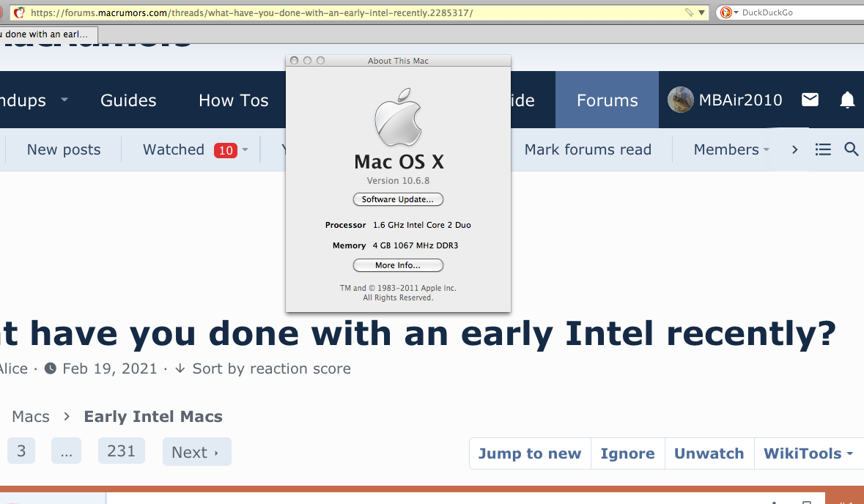Close the About This Mac window
Screen dimensions: 864x504
tap(295, 61)
